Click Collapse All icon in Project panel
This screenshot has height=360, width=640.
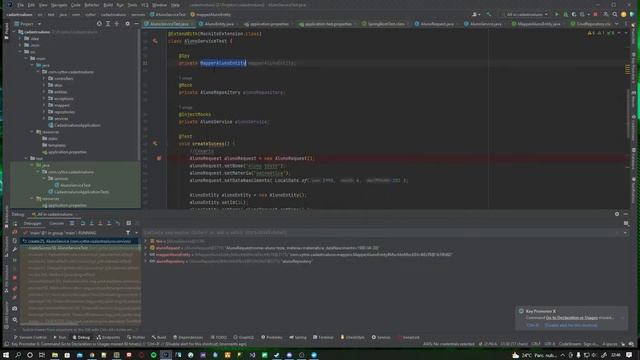(117, 24)
